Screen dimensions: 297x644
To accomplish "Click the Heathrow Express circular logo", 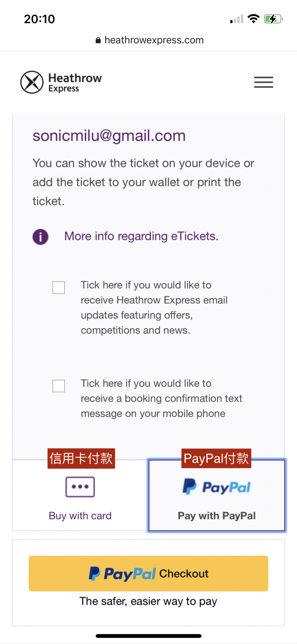I will [x=32, y=82].
